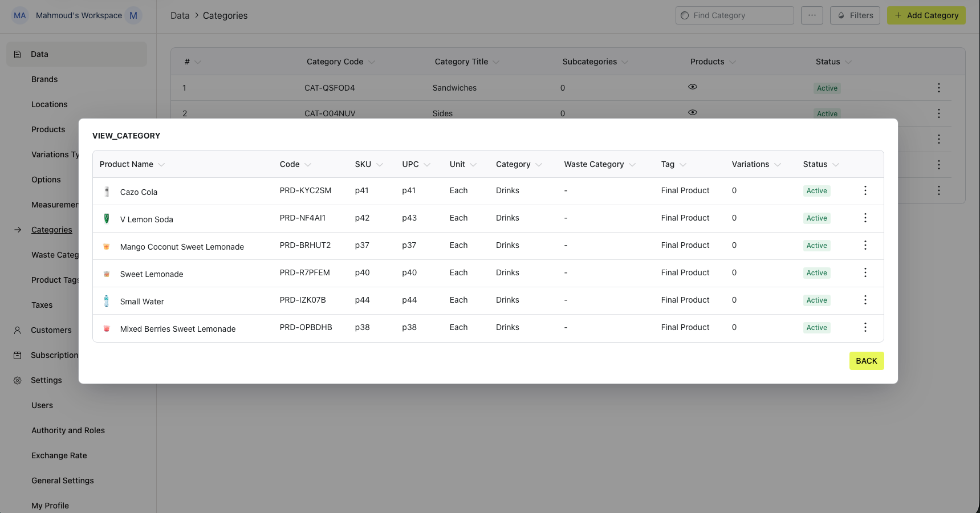Image resolution: width=980 pixels, height=513 pixels.
Task: Open the Waste Category column dropdown
Action: click(632, 165)
